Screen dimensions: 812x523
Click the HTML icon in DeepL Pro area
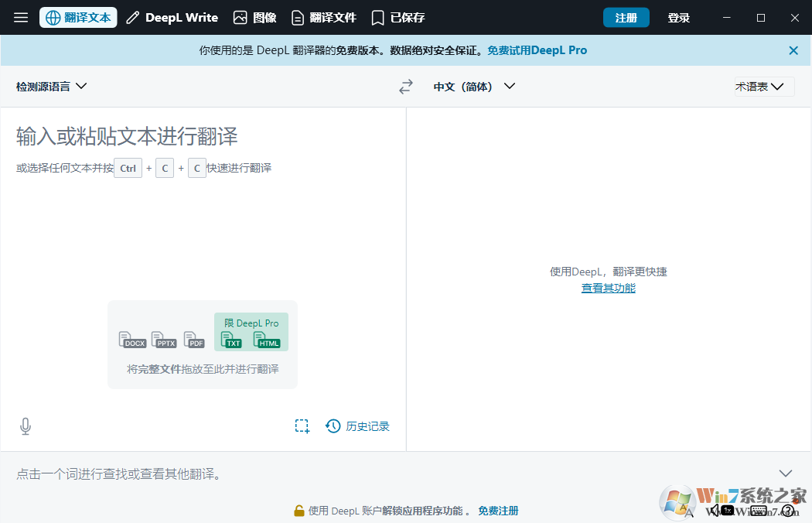click(x=267, y=340)
